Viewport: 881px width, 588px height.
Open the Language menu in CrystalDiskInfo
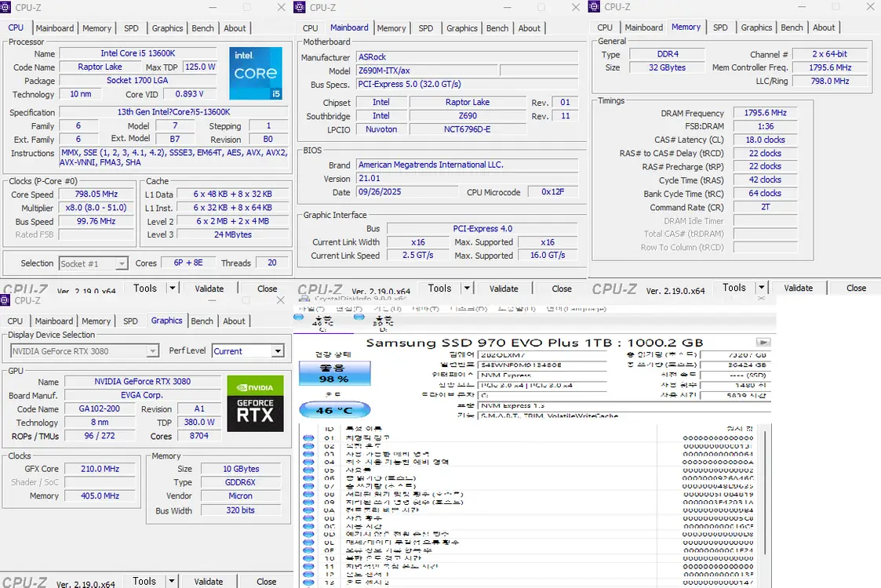pos(575,308)
